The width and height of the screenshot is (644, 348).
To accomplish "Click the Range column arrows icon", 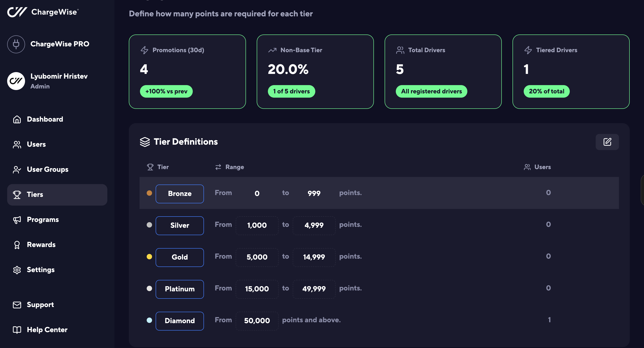I will 218,167.
